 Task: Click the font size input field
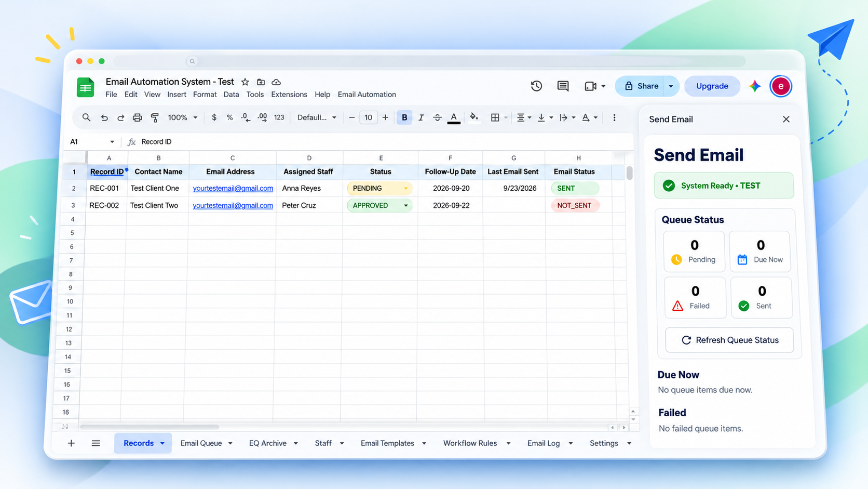(368, 117)
